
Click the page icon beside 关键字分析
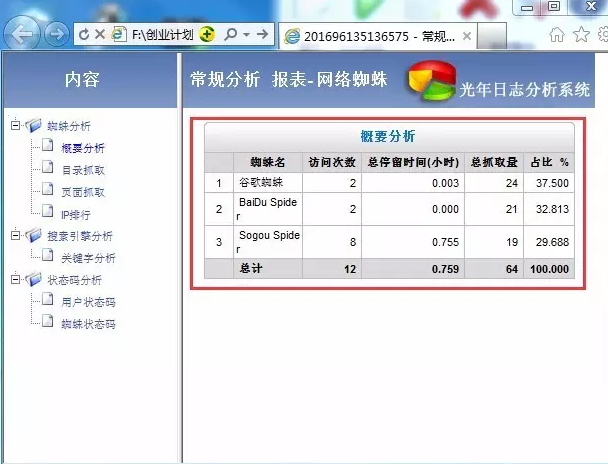click(48, 255)
